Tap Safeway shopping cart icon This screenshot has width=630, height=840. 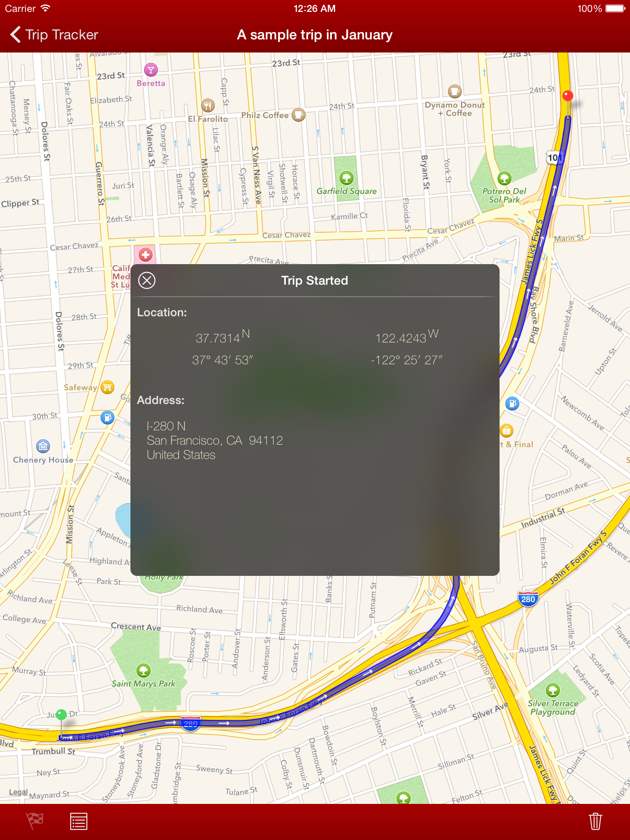click(x=107, y=387)
